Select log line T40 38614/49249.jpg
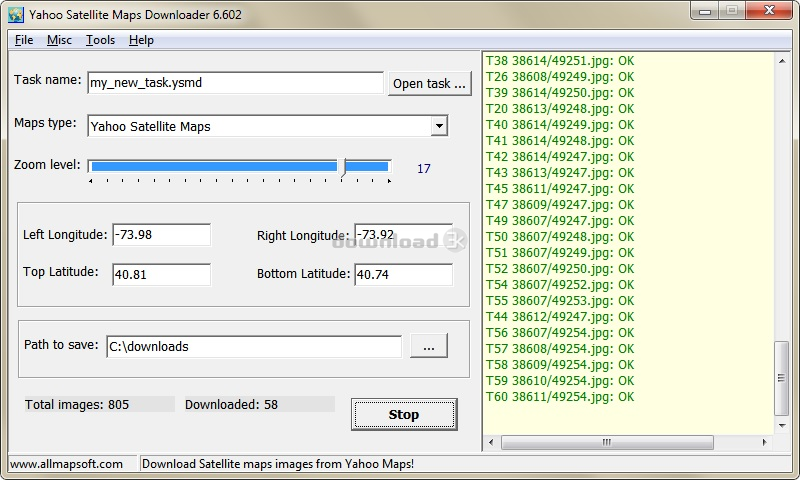The image size is (800, 480). point(560,124)
